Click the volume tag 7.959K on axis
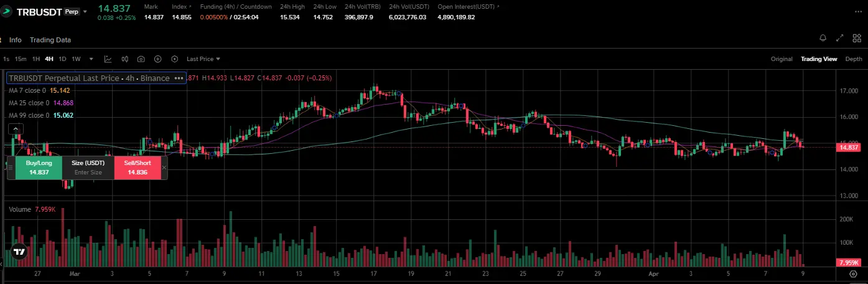The width and height of the screenshot is (868, 284). click(x=849, y=262)
